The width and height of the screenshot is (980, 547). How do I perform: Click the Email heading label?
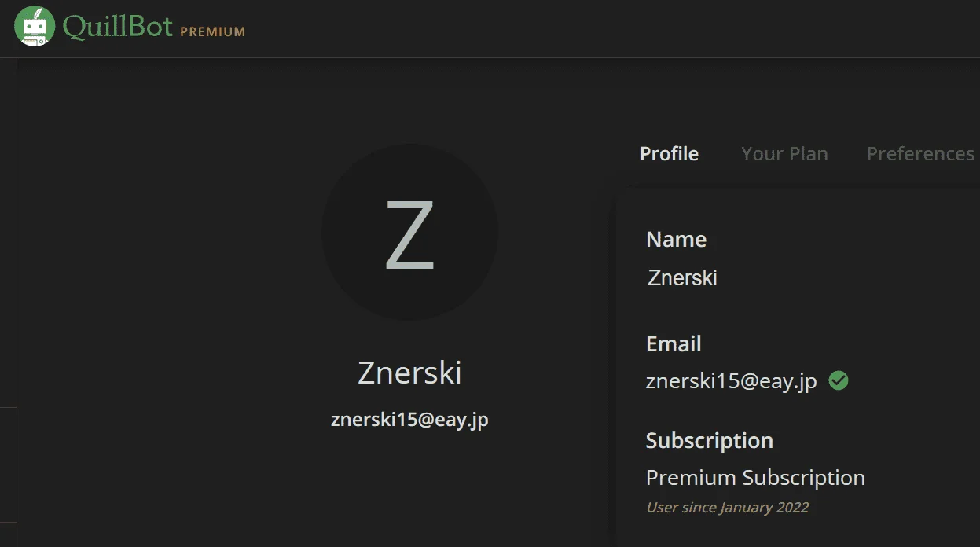coord(674,343)
